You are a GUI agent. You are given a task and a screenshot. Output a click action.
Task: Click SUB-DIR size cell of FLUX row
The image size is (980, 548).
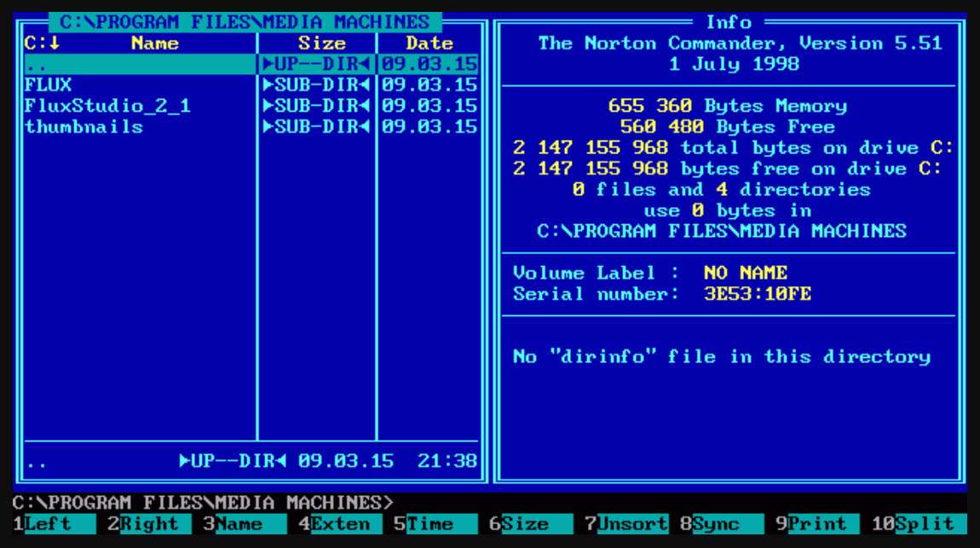tap(317, 85)
